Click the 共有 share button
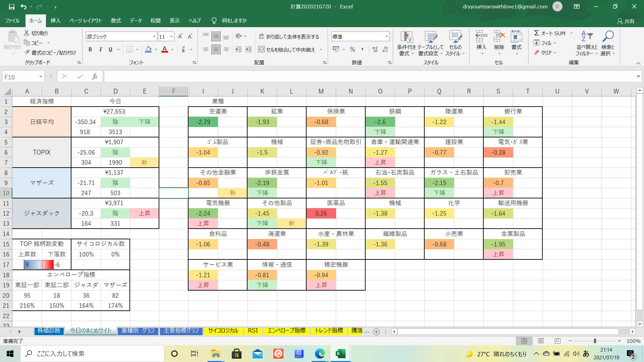644x362 pixels. [626, 21]
